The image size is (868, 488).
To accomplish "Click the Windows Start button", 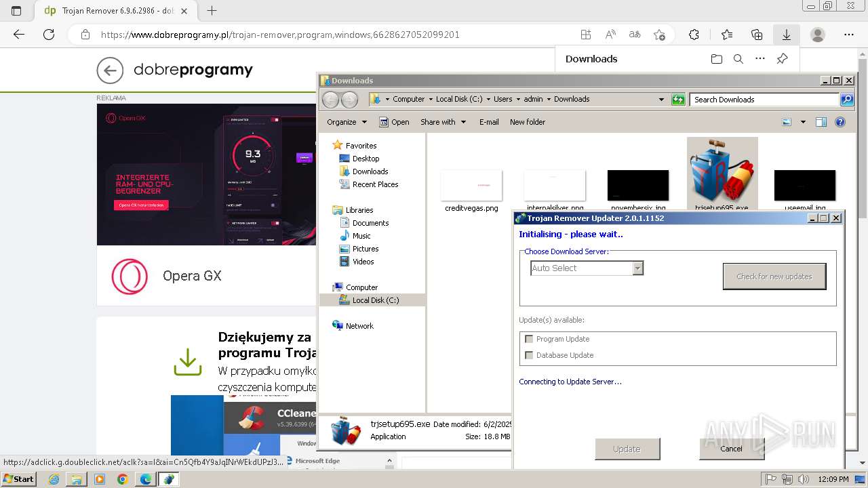I will [x=18, y=479].
